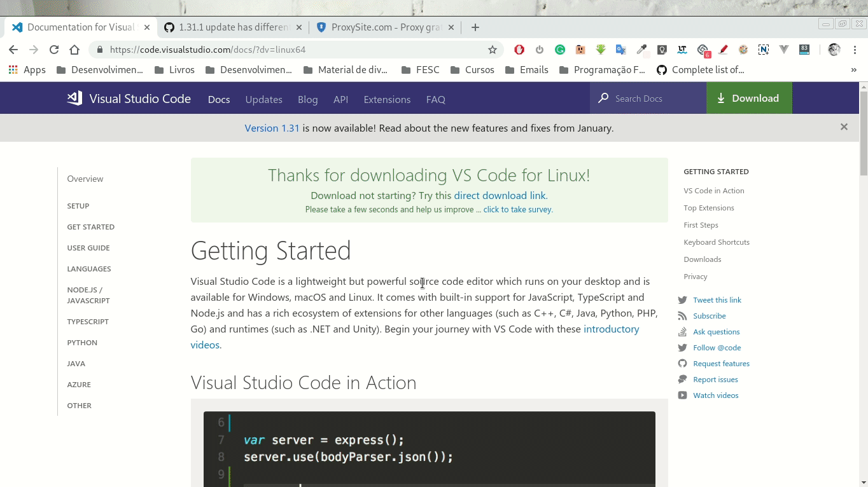
Task: Click the Tweet this link Twitter icon
Action: click(682, 300)
